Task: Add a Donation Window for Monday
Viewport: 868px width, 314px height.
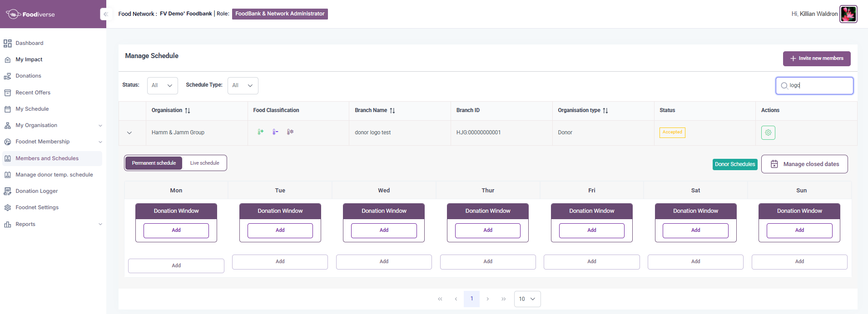Action: (x=176, y=231)
